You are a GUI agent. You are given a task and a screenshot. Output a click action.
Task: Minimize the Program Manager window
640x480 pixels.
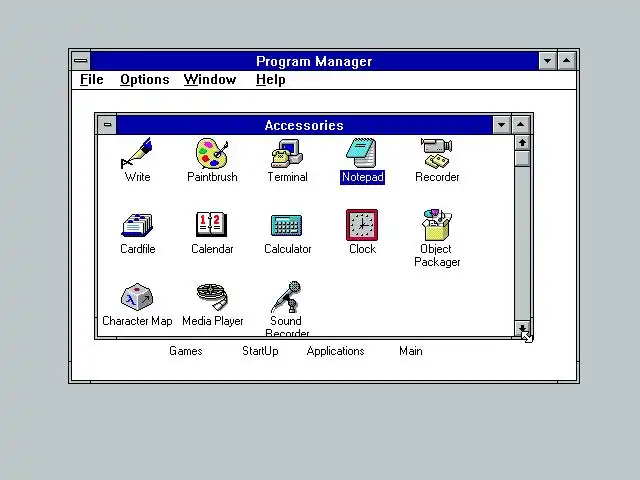point(547,61)
